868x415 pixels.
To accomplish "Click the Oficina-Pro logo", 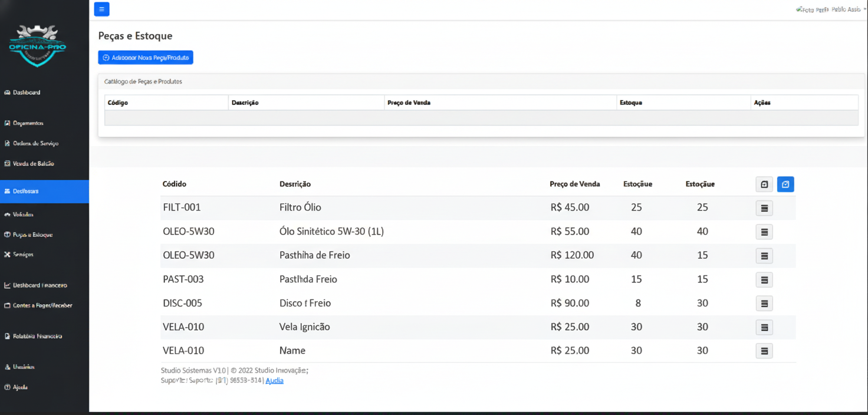I will pyautogui.click(x=38, y=45).
